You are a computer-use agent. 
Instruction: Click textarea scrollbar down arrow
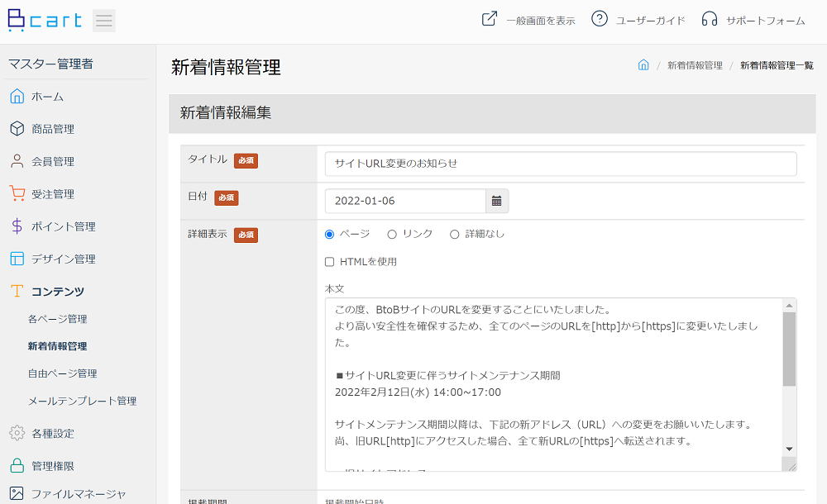point(789,449)
